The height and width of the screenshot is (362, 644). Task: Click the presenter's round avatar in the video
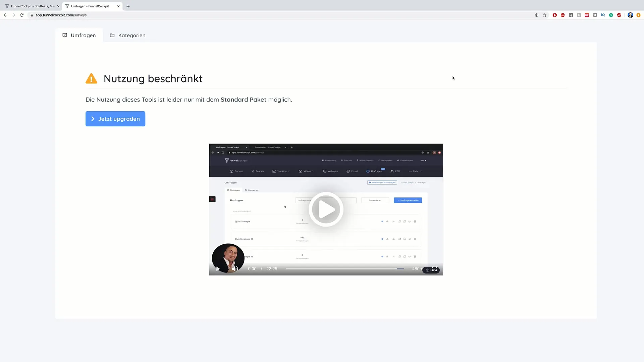[x=228, y=258]
